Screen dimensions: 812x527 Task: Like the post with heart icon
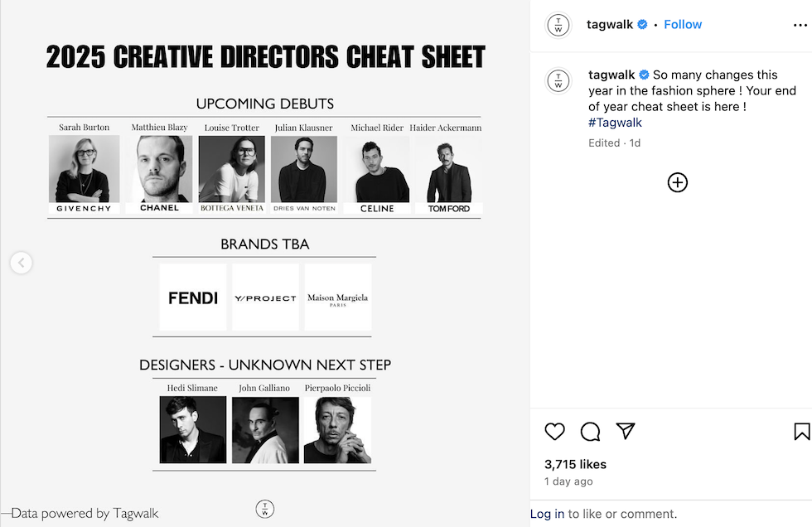(555, 432)
